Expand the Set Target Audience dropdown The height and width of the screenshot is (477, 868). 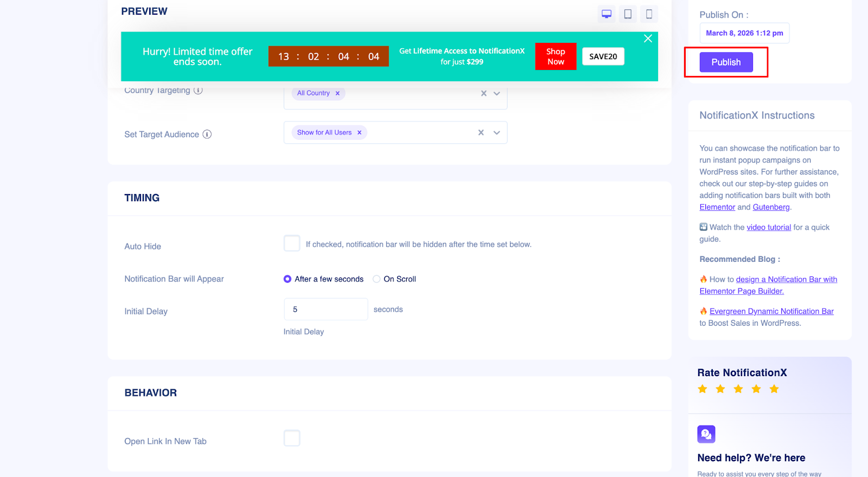coord(496,132)
